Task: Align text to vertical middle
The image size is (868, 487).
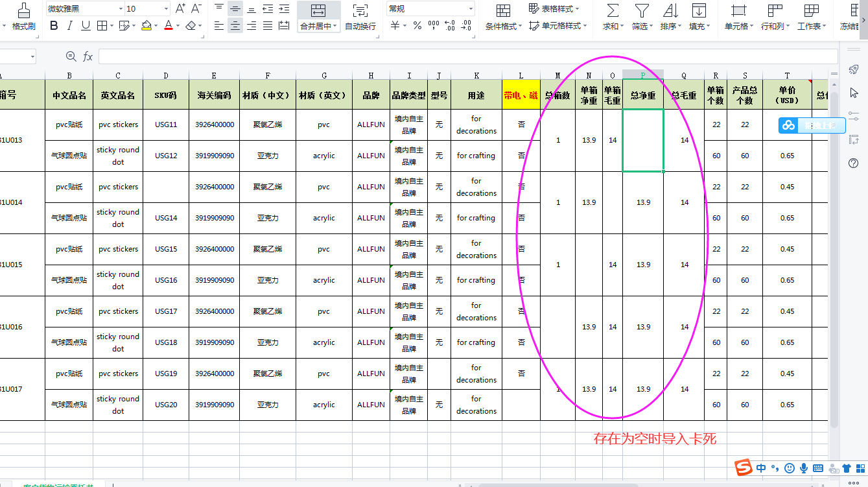Action: coord(235,8)
